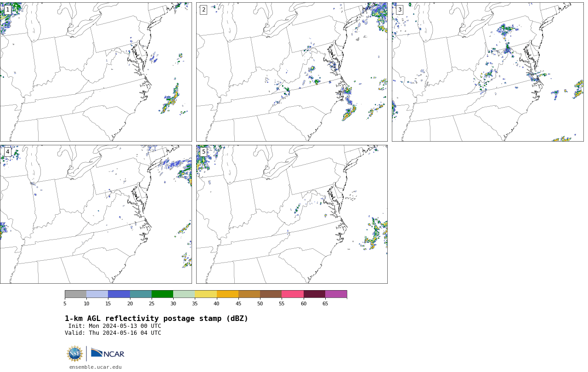The width and height of the screenshot is (588, 372).
Task: Click the dark green 25-30 dBZ swatch
Action: click(162, 294)
